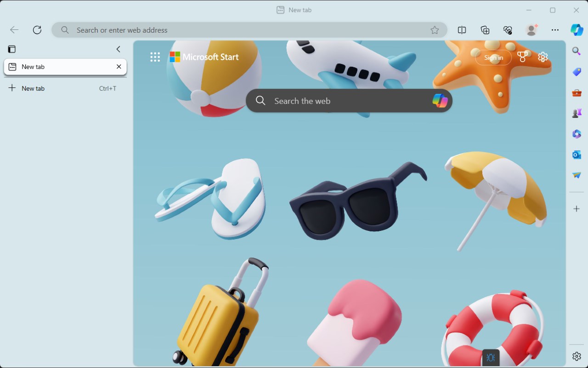The image size is (588, 368).
Task: Open page settings gear icon
Action: [x=543, y=57]
